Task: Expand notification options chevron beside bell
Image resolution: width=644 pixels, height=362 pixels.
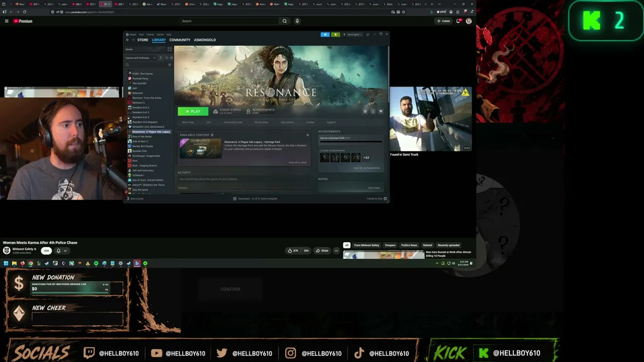Action: click(65, 250)
